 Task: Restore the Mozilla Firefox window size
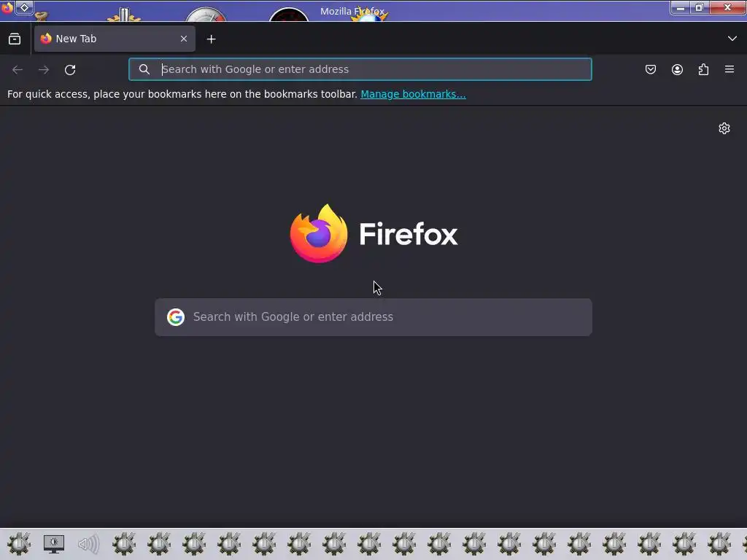700,7
